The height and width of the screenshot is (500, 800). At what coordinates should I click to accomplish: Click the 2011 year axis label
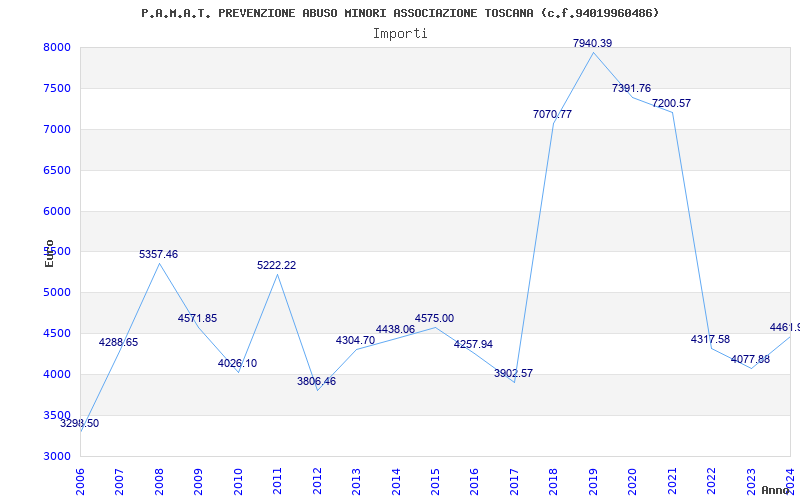click(x=277, y=482)
